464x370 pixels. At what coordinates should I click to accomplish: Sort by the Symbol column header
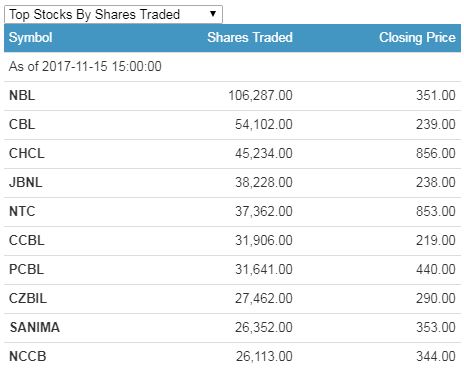(x=30, y=37)
